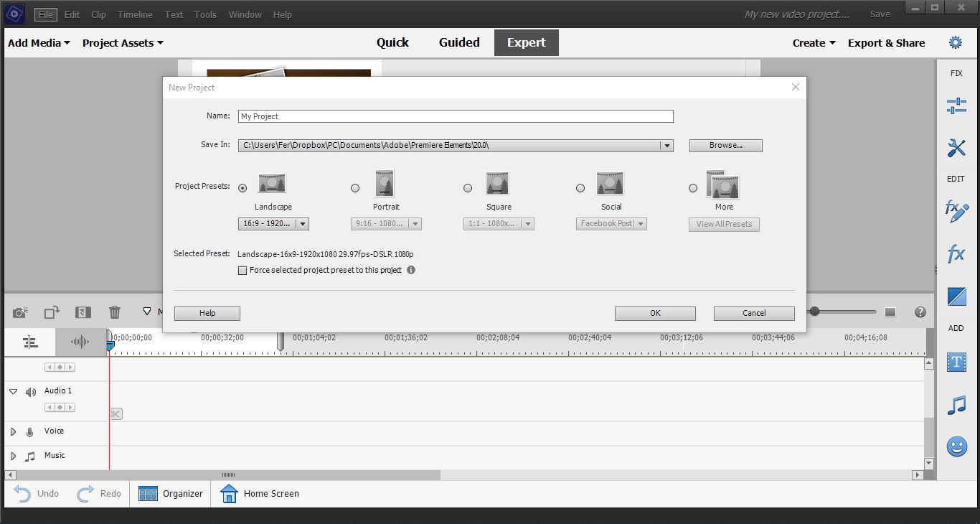Open the Clip menu
Image resolution: width=980 pixels, height=524 pixels.
point(99,14)
